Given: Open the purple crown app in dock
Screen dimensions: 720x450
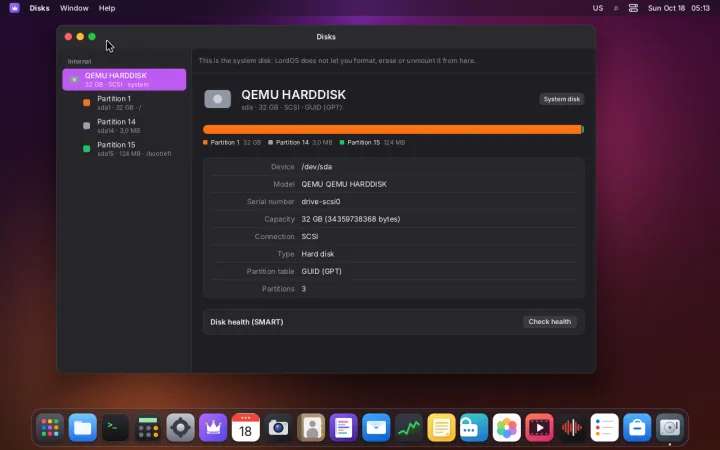Looking at the screenshot, I should pos(213,428).
